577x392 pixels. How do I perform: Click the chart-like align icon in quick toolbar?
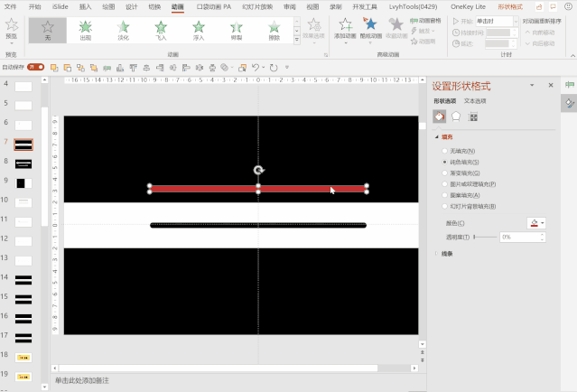(x=120, y=68)
